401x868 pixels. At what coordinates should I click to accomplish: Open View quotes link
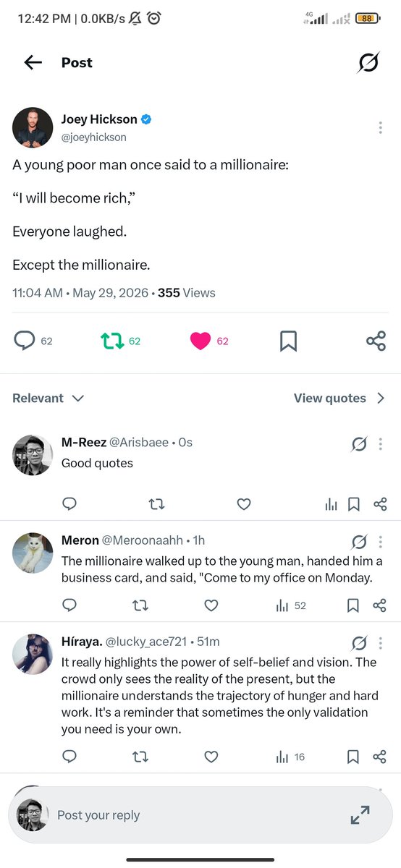coord(339,398)
